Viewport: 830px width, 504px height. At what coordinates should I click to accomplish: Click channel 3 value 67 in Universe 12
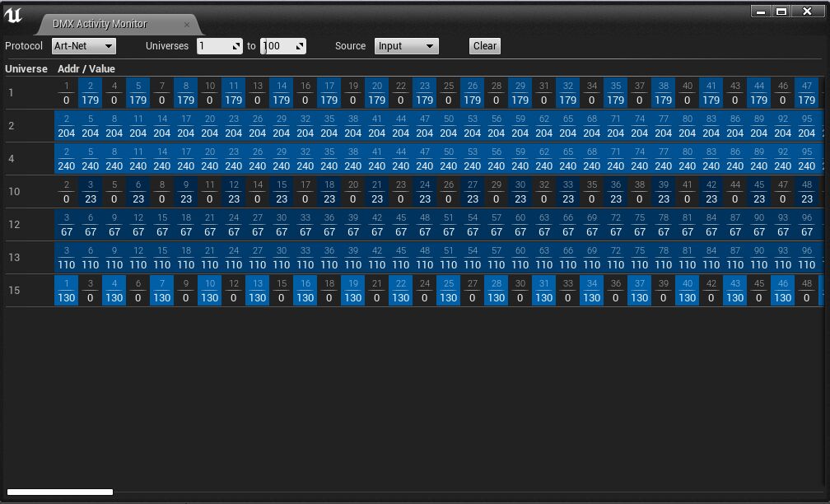66,225
